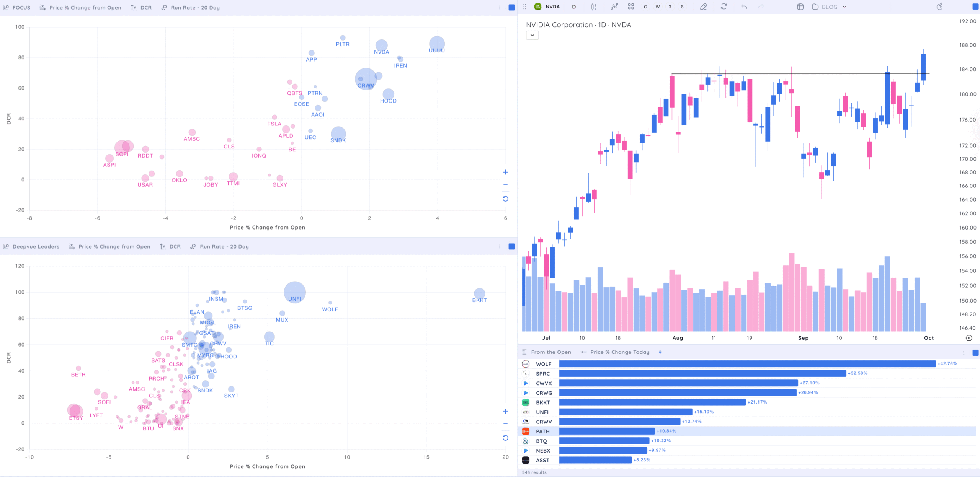980x477 pixels.
Task: Open the four-squares layout icon
Action: point(631,7)
